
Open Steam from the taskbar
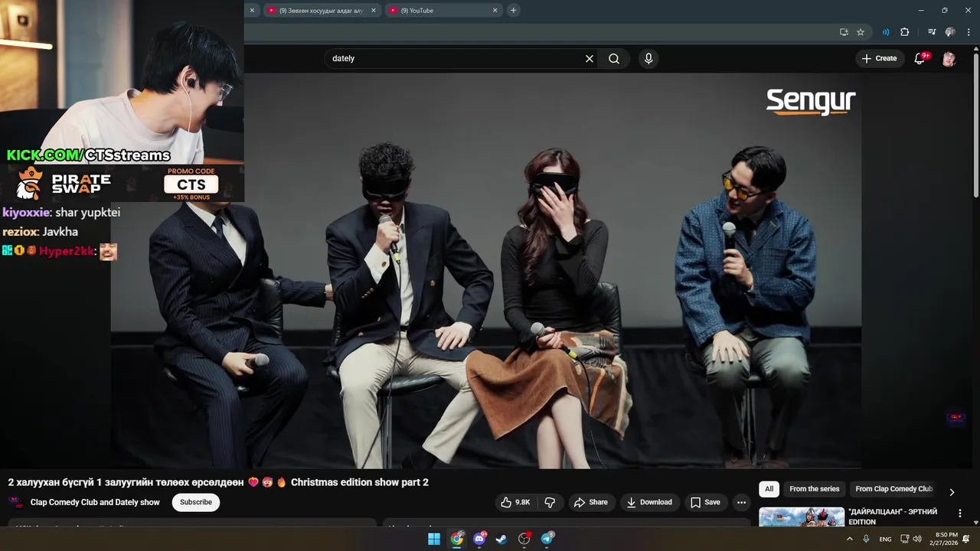501,539
